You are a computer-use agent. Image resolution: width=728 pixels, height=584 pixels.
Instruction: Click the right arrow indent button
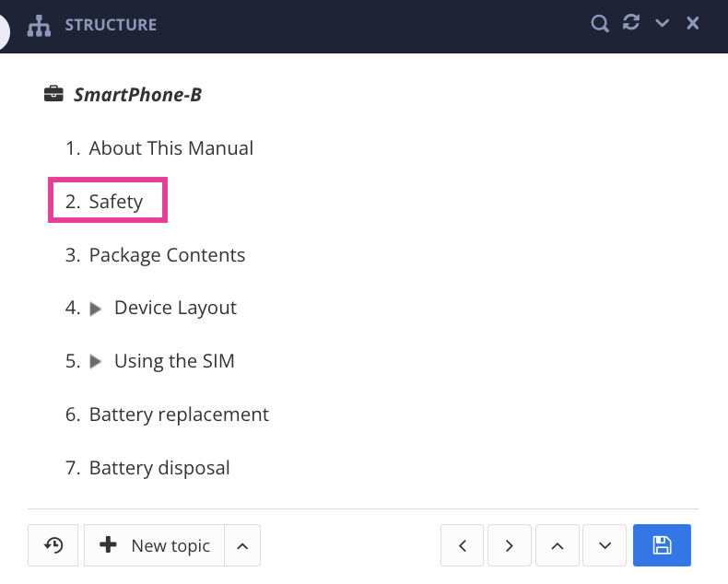tap(510, 545)
